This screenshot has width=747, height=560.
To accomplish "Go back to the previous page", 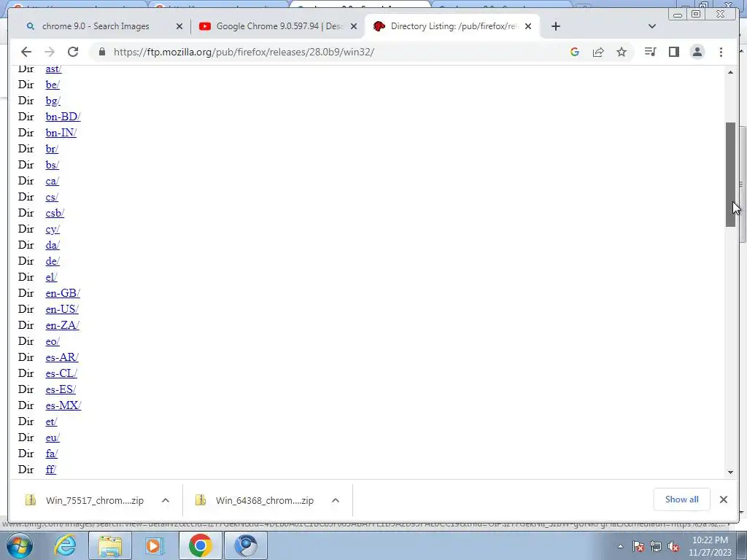I will (26, 52).
